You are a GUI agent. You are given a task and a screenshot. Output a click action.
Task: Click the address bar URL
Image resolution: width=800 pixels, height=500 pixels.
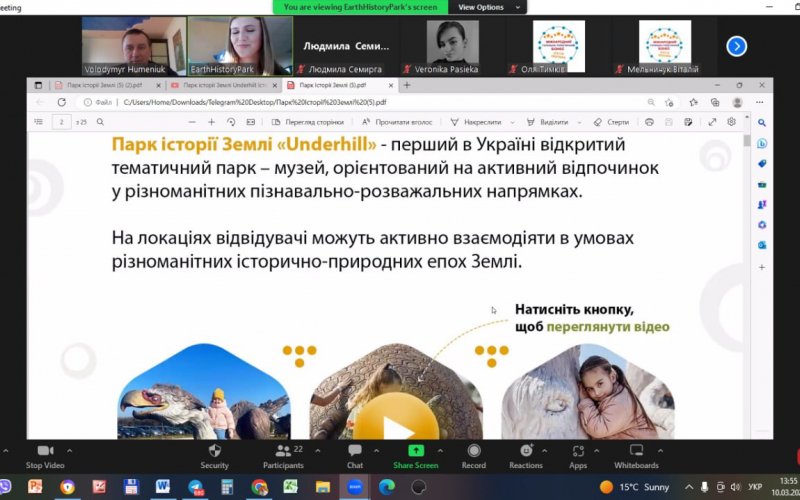[x=255, y=102]
